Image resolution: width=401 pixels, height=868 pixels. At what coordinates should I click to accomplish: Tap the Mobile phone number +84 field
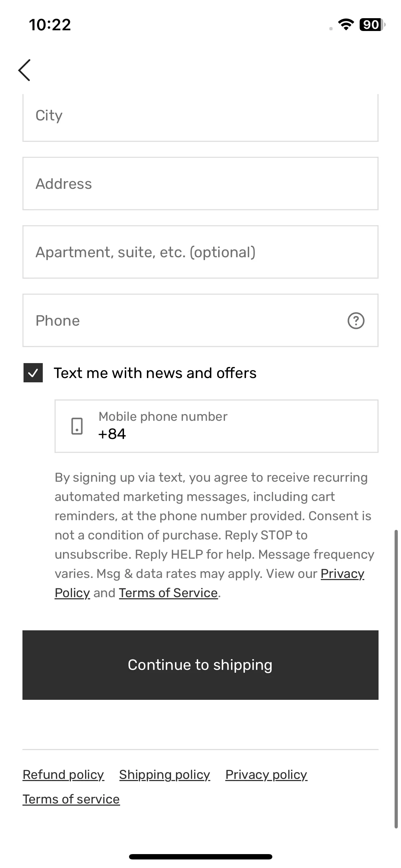coord(216,426)
